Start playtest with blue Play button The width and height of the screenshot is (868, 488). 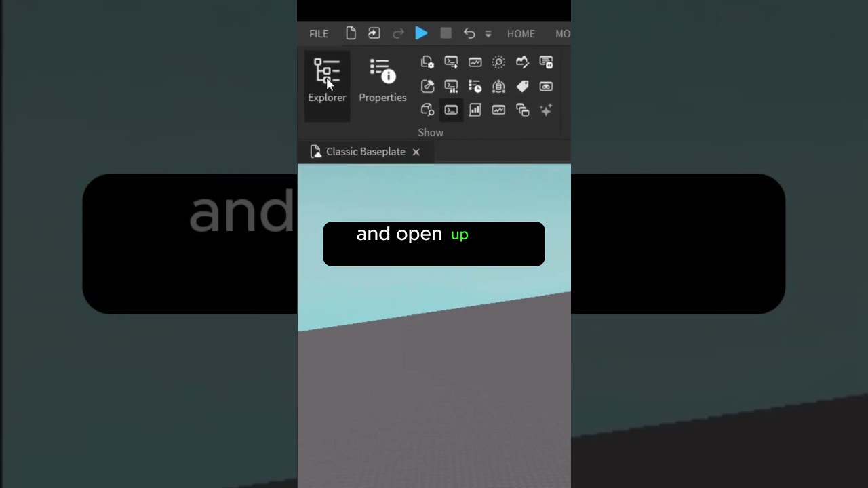(421, 33)
